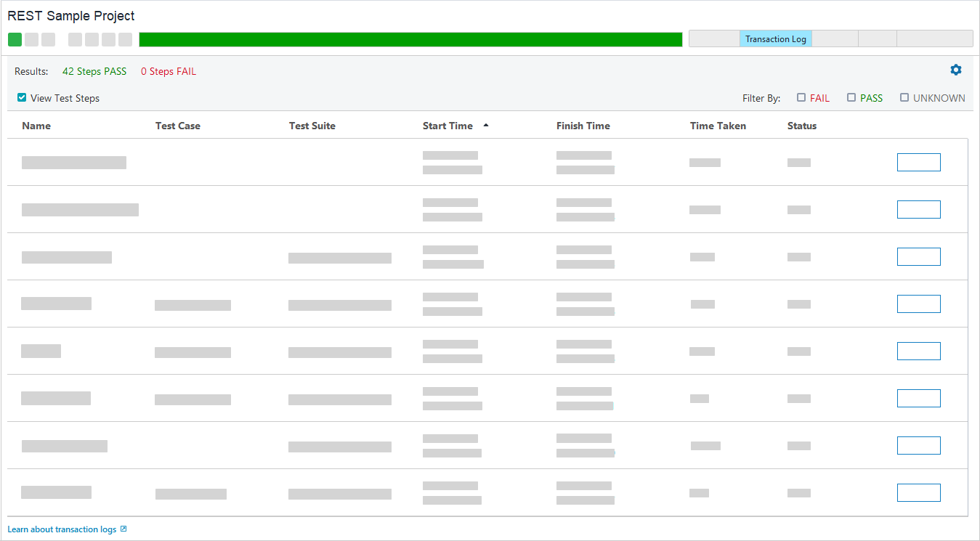The height and width of the screenshot is (541, 980).
Task: Check the UNKNOWN filter checkbox
Action: 904,97
